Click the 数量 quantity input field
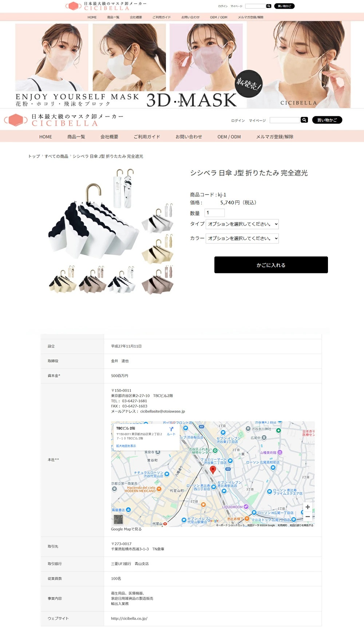The image size is (364, 637). coord(214,213)
